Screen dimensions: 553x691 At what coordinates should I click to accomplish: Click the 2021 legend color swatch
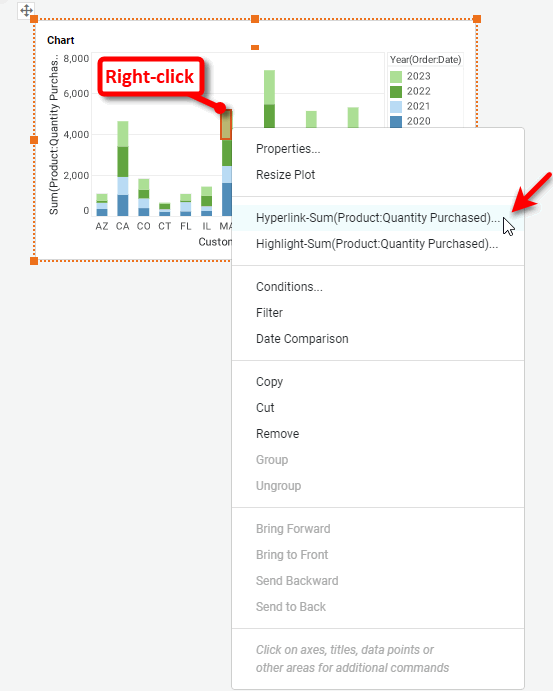click(396, 107)
